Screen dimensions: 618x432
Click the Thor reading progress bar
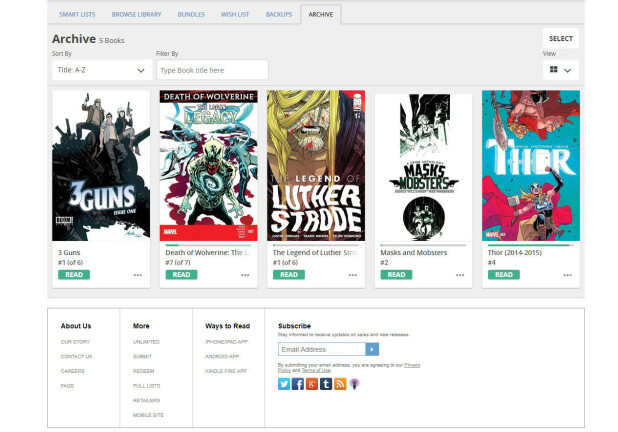(531, 245)
